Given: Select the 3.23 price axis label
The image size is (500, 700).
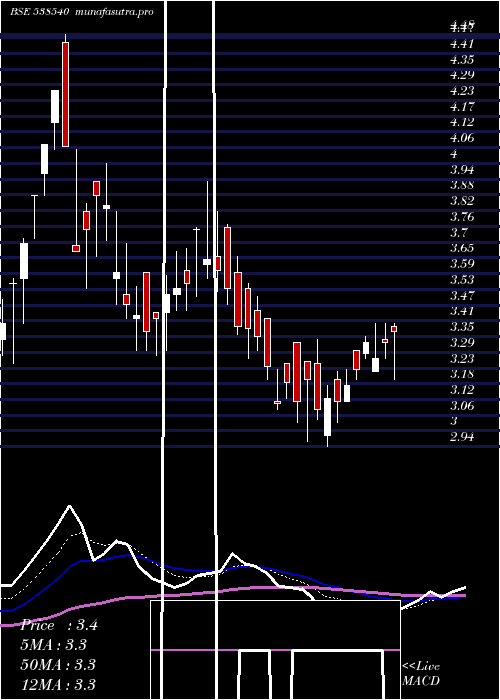Looking at the screenshot, I should [x=462, y=358].
